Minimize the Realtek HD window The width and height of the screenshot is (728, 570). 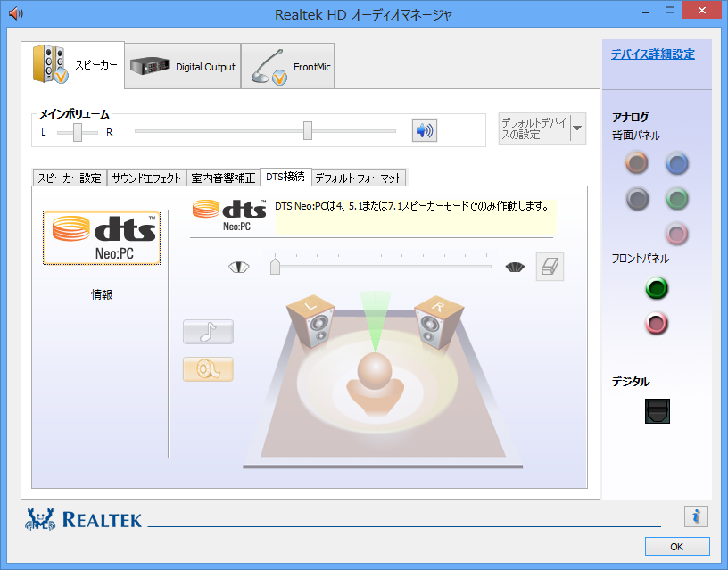(x=646, y=11)
